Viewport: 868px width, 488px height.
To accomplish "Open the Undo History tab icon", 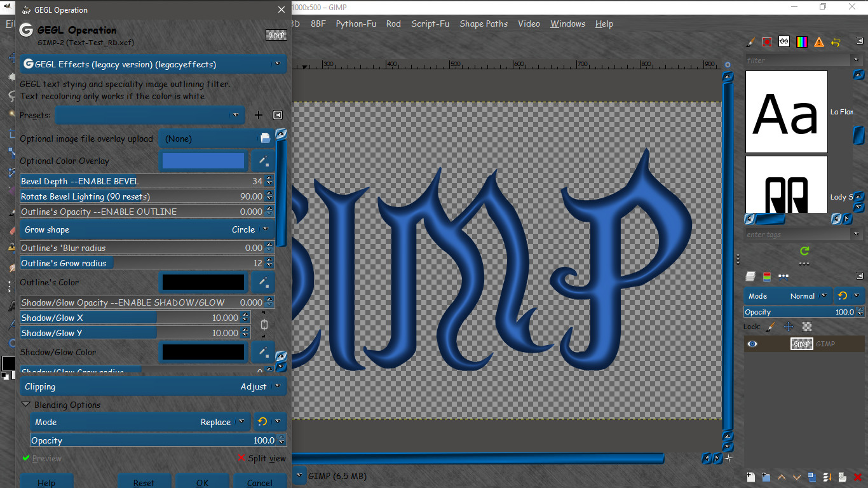I will (836, 42).
